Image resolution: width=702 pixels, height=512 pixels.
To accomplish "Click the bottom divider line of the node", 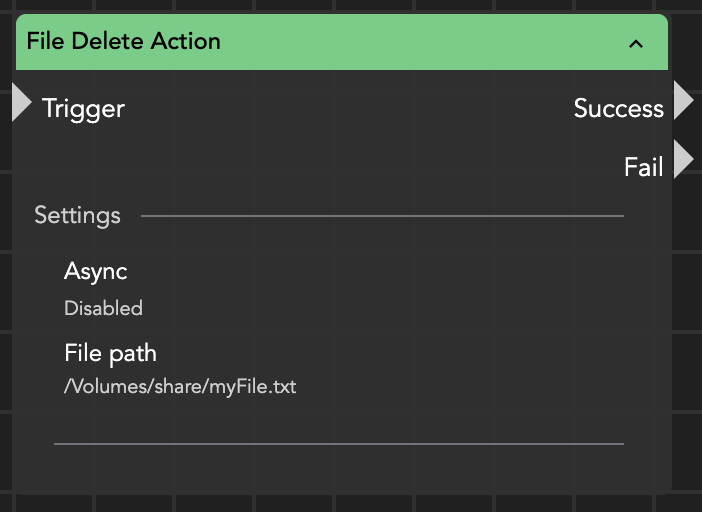I will click(338, 442).
